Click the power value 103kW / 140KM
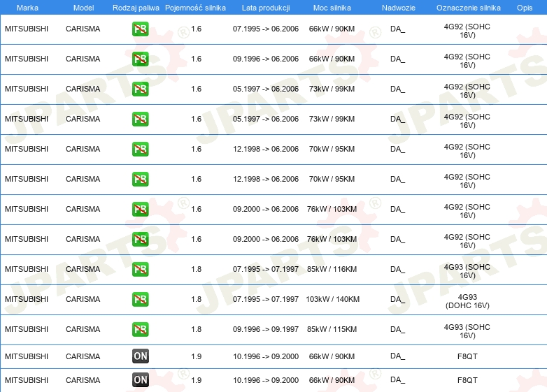This screenshot has height=392, width=547. [332, 299]
